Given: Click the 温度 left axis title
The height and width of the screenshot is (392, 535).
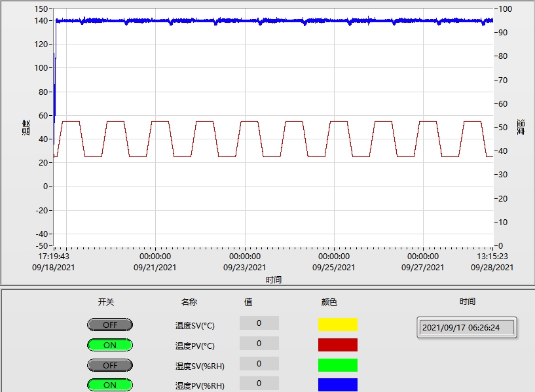Looking at the screenshot, I should (x=26, y=127).
